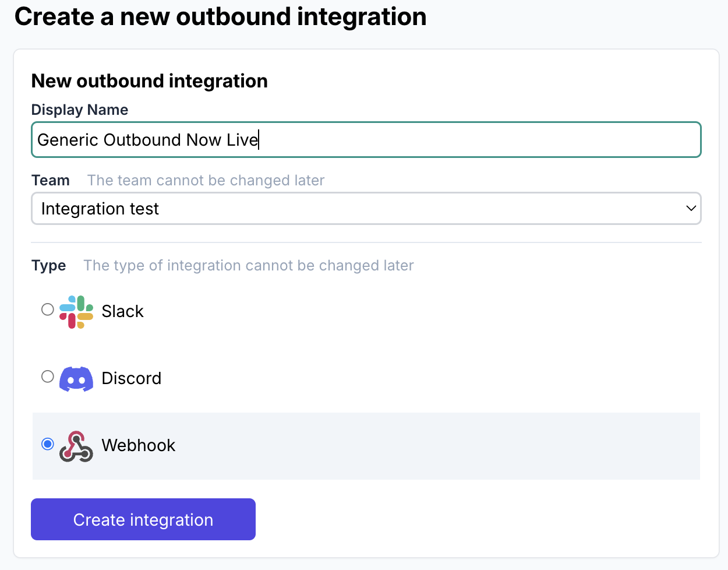Click the Display Name field label

[x=80, y=110]
